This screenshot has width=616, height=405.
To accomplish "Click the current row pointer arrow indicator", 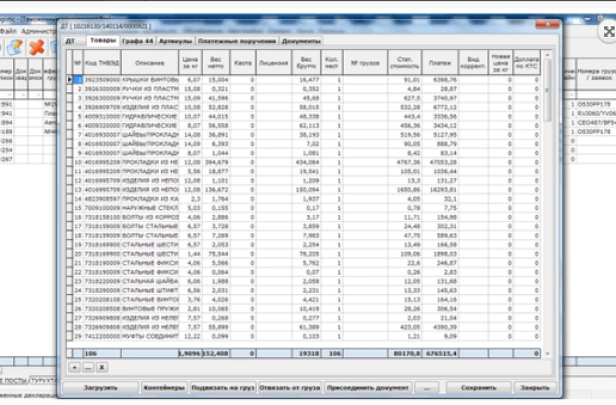I will pyautogui.click(x=70, y=79).
